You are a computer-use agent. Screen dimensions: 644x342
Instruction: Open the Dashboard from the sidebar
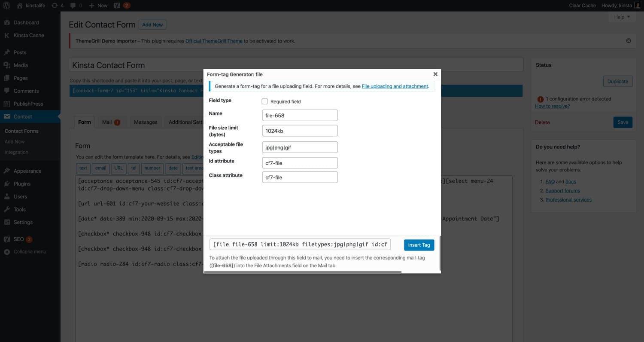pos(8,22)
